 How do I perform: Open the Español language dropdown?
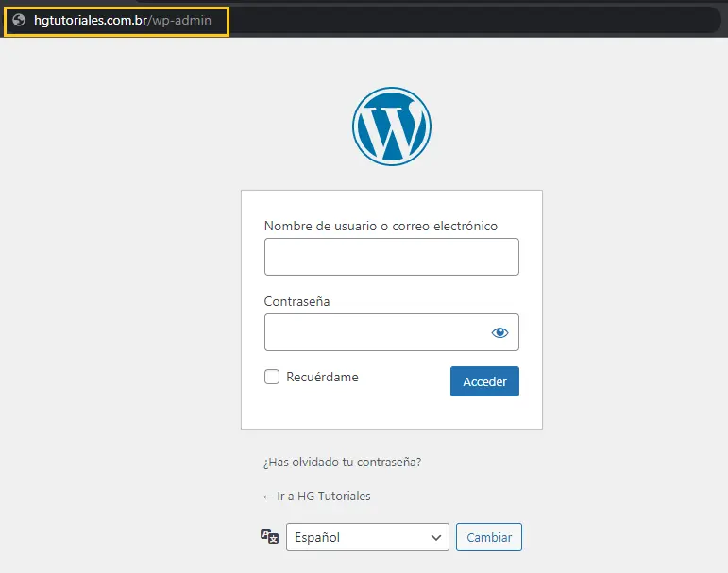(367, 537)
